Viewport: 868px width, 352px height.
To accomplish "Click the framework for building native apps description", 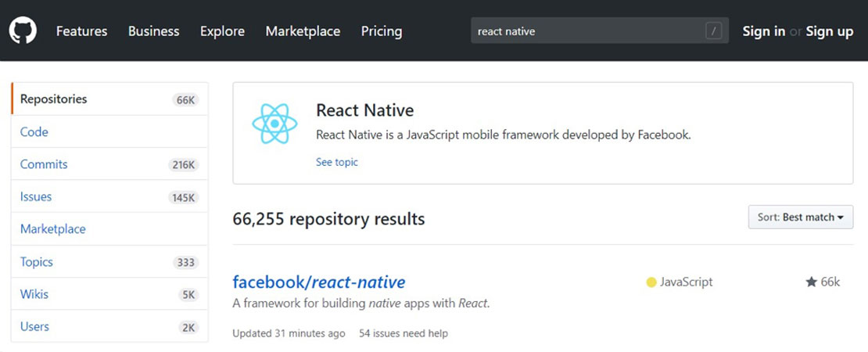I will [x=361, y=304].
